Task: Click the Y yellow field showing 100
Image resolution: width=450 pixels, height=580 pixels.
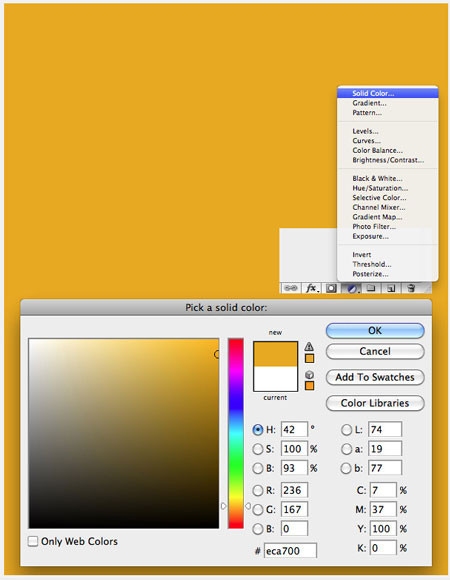Action: 383,529
